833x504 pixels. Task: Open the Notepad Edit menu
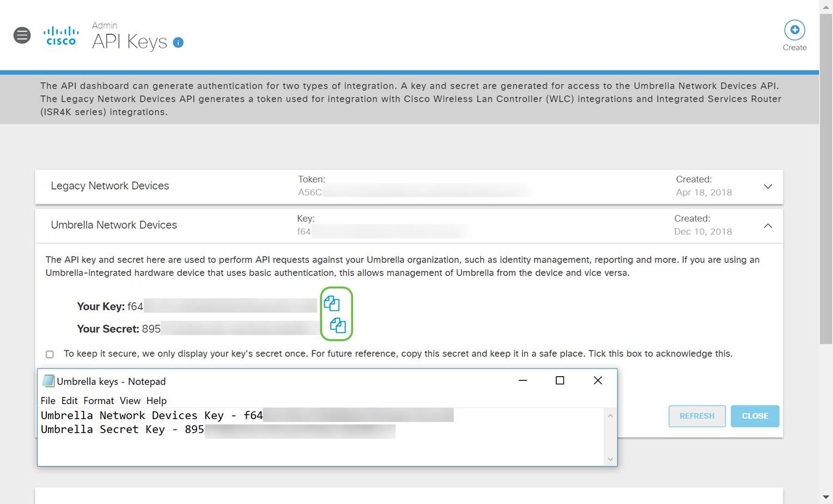[x=69, y=401]
